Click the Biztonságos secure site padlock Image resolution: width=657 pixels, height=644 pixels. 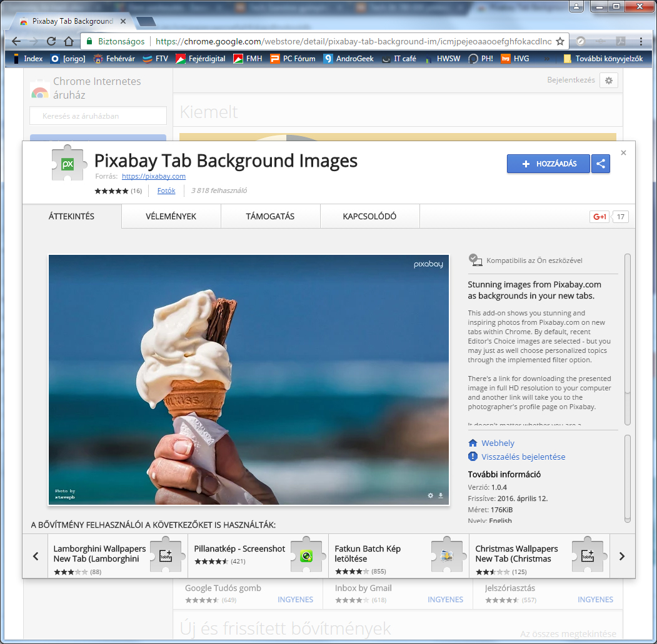coord(89,41)
